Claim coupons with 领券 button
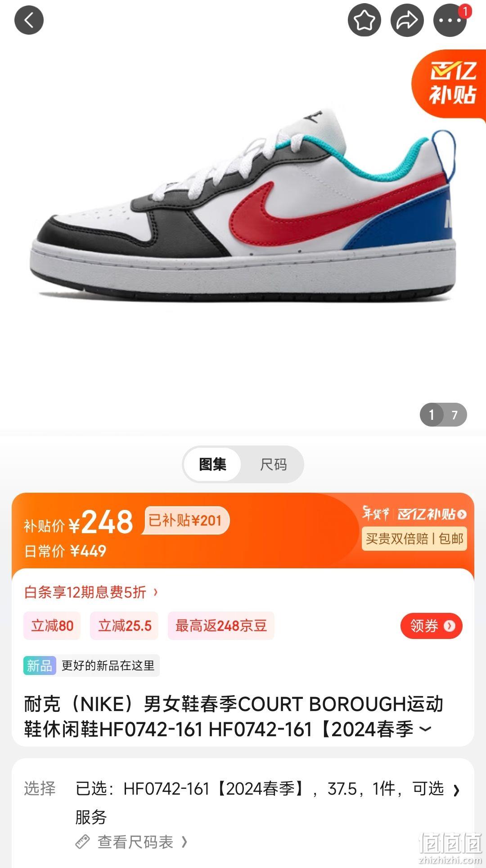The height and width of the screenshot is (868, 486). coord(431,626)
